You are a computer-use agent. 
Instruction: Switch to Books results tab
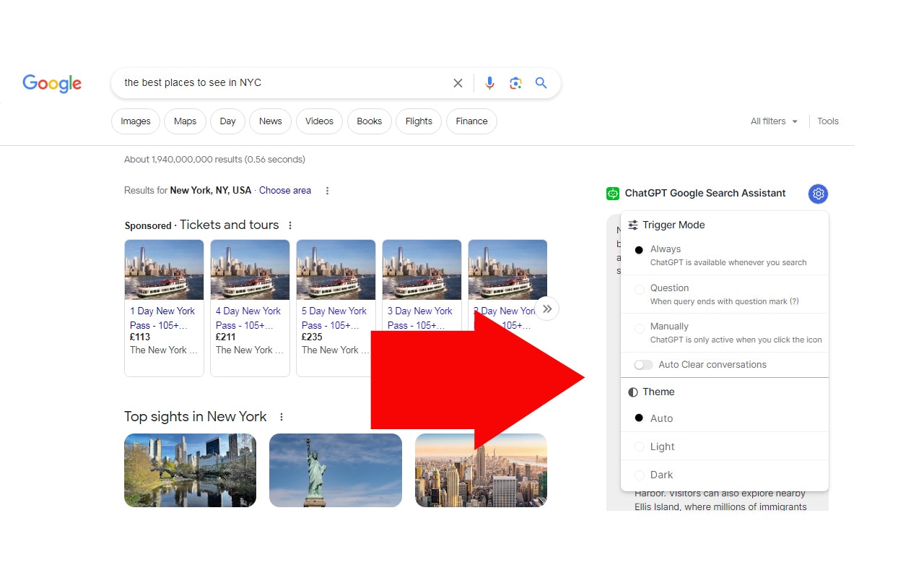(370, 121)
